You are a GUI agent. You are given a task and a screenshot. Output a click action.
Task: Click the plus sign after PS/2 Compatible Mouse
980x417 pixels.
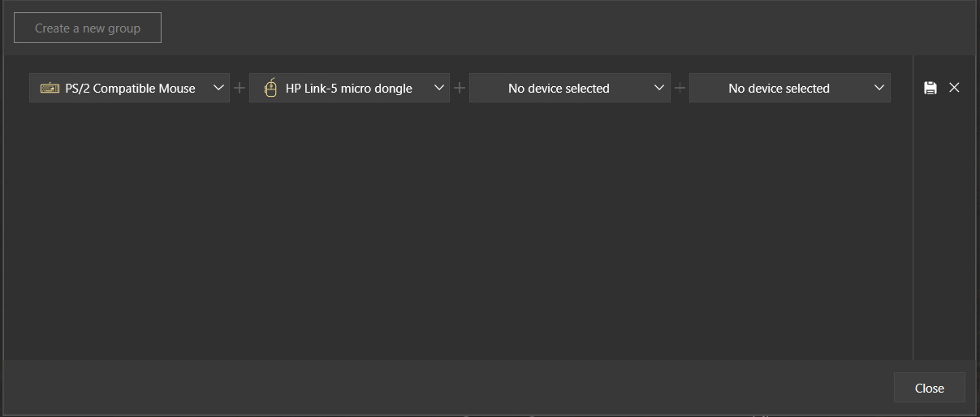tap(240, 88)
